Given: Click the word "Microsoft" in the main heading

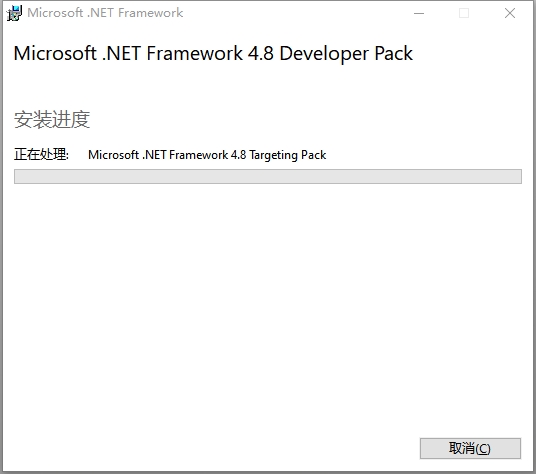Looking at the screenshot, I should 55,54.
